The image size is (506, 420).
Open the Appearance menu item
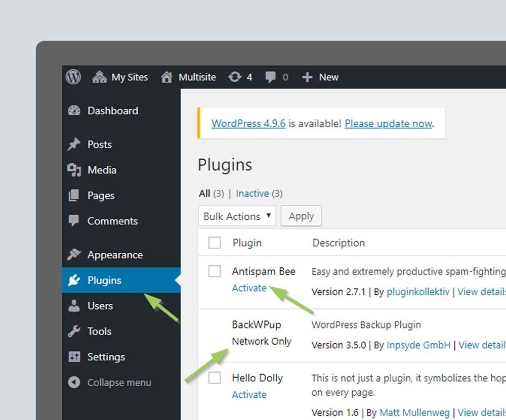coord(114,255)
